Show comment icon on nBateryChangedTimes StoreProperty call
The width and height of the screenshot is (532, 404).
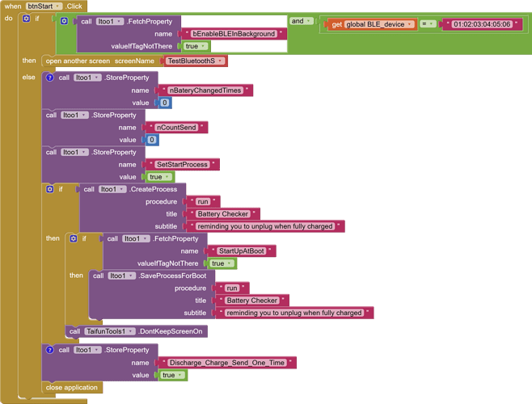pyautogui.click(x=49, y=78)
